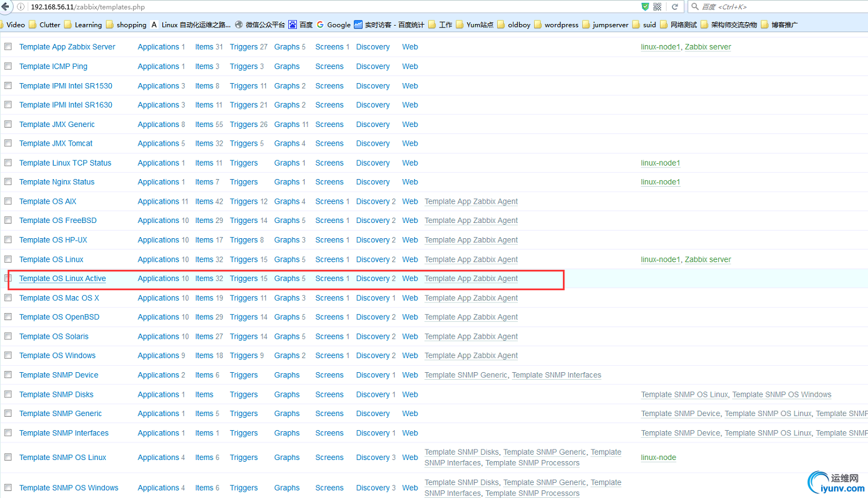Open Template App Zabbix Agent in OS Windows row

click(x=471, y=355)
